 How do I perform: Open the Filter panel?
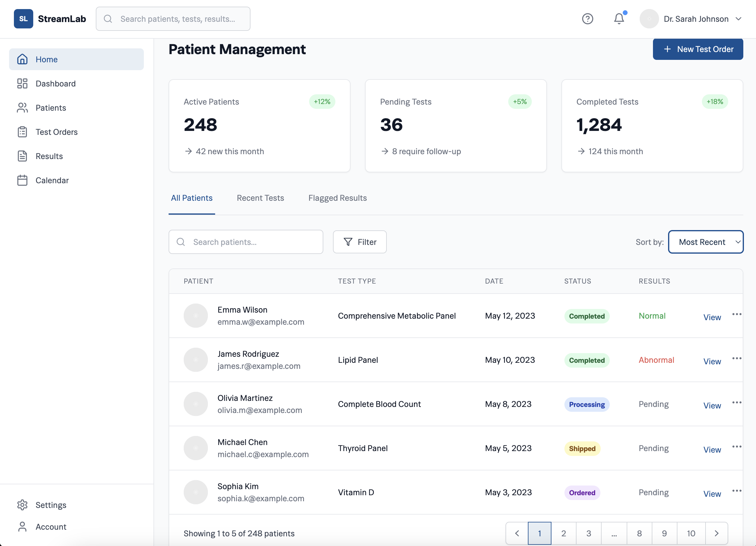[360, 242]
